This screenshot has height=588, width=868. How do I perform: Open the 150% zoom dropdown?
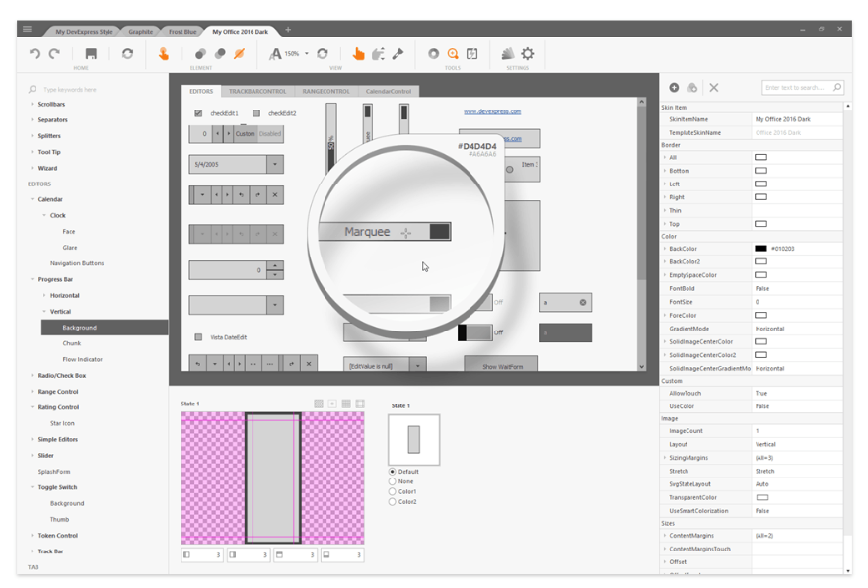pos(306,53)
